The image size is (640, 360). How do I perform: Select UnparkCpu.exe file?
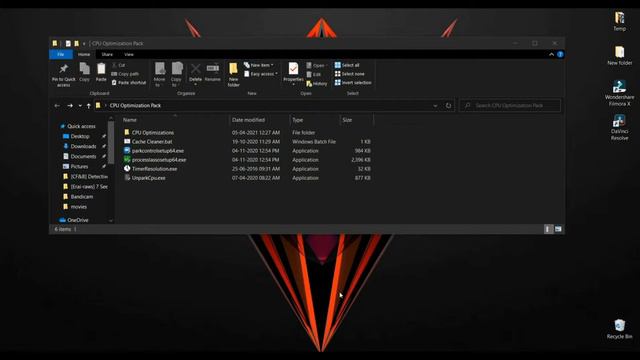point(149,178)
